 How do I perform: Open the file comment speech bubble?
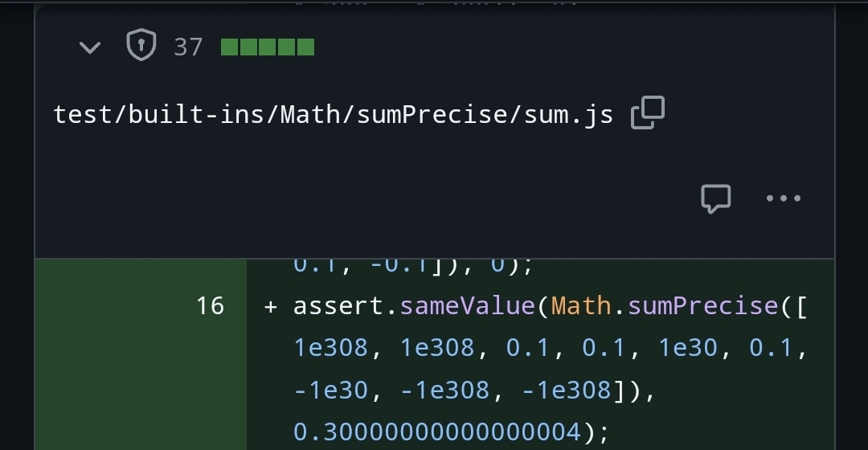click(x=715, y=198)
